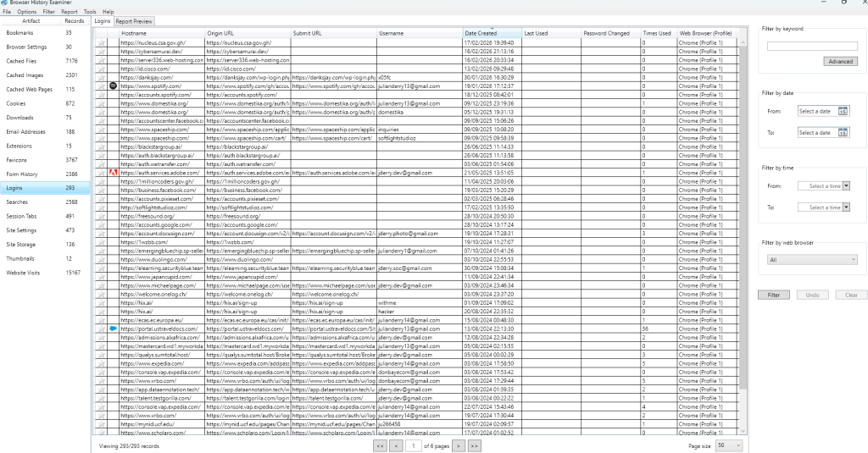Go to the next page of results
This screenshot has width=868, height=453.
[458, 445]
